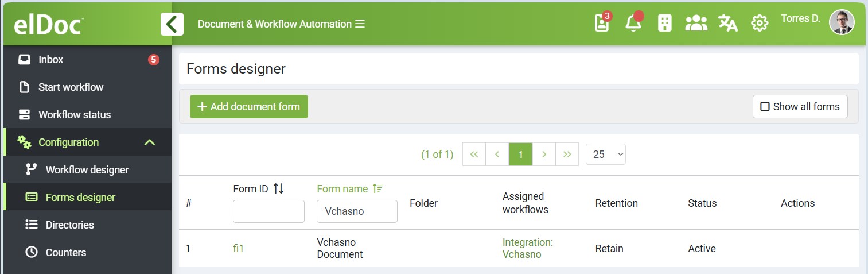Open the contacts icon with badge 3
This screenshot has width=868, height=274.
coord(601,23)
